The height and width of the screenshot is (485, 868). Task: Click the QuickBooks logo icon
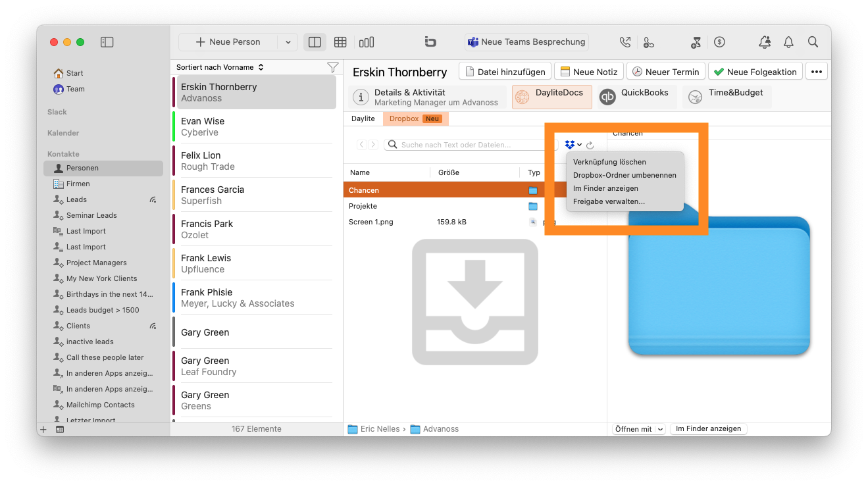point(607,97)
